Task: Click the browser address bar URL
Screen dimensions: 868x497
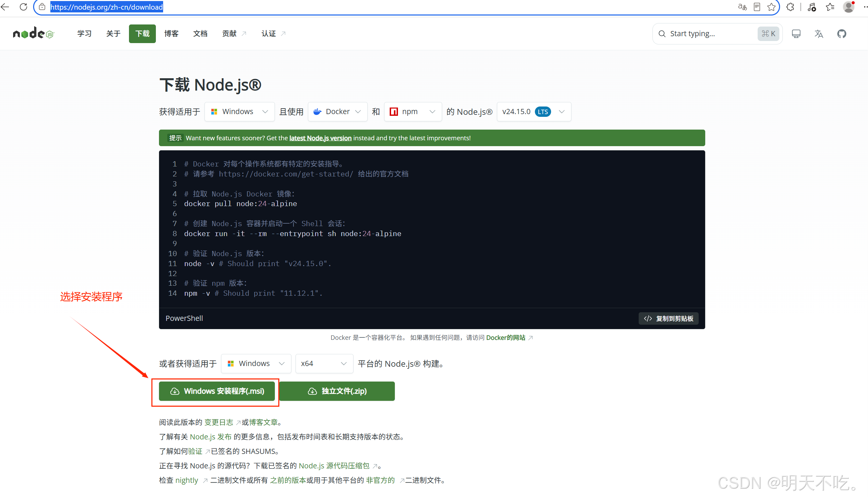Action: [x=107, y=7]
